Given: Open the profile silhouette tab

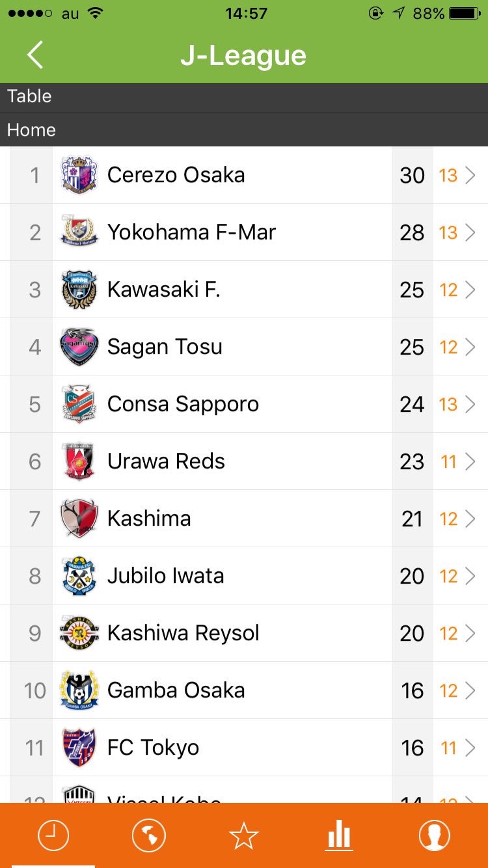Looking at the screenshot, I should pyautogui.click(x=434, y=835).
